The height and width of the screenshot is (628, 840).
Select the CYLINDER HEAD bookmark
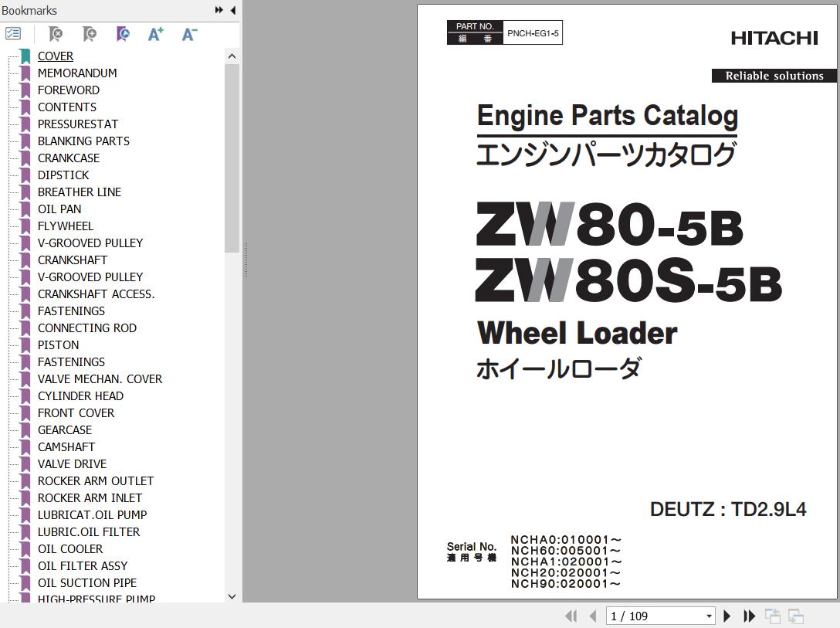coord(80,396)
